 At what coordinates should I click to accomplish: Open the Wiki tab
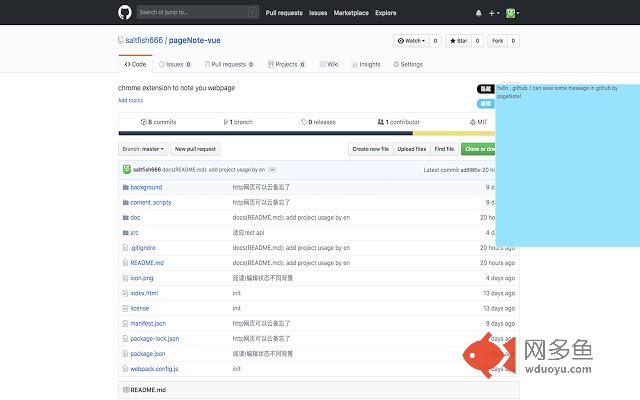pyautogui.click(x=329, y=64)
